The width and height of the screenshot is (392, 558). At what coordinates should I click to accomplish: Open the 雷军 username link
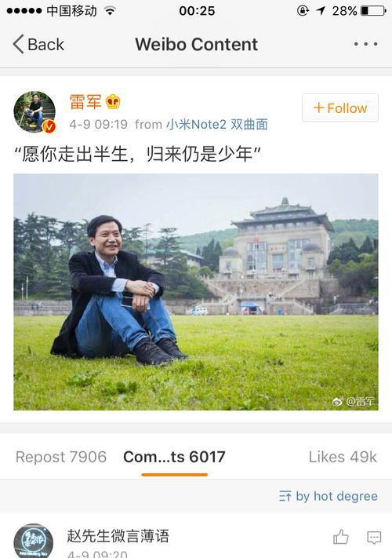point(85,102)
